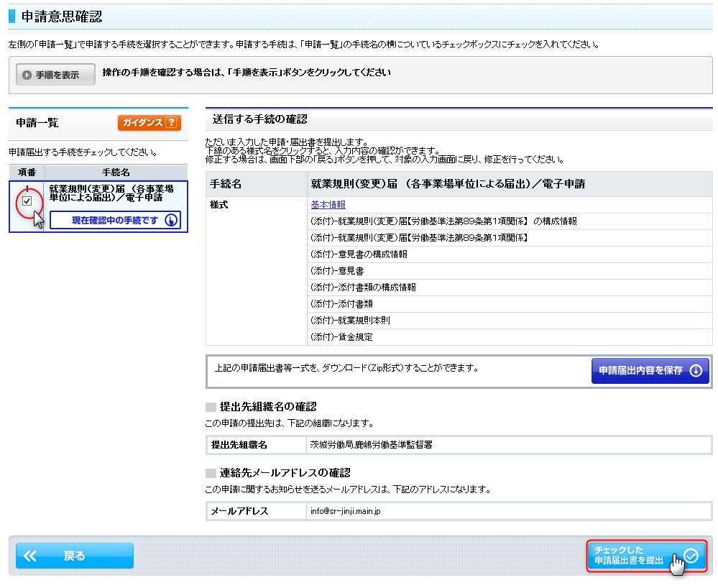Click the download arrow icon on 申請届出内容を保存
Viewport: 718px width, 588px height.
[695, 371]
